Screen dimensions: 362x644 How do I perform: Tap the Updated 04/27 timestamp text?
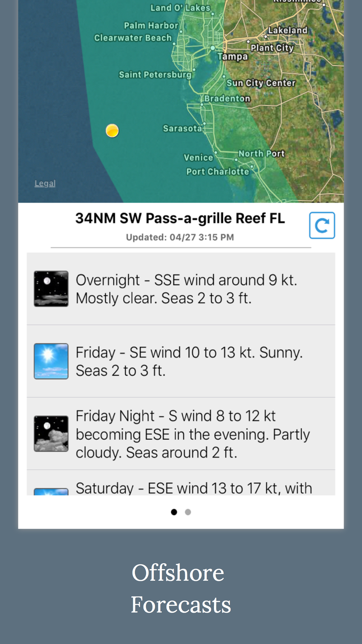[180, 237]
